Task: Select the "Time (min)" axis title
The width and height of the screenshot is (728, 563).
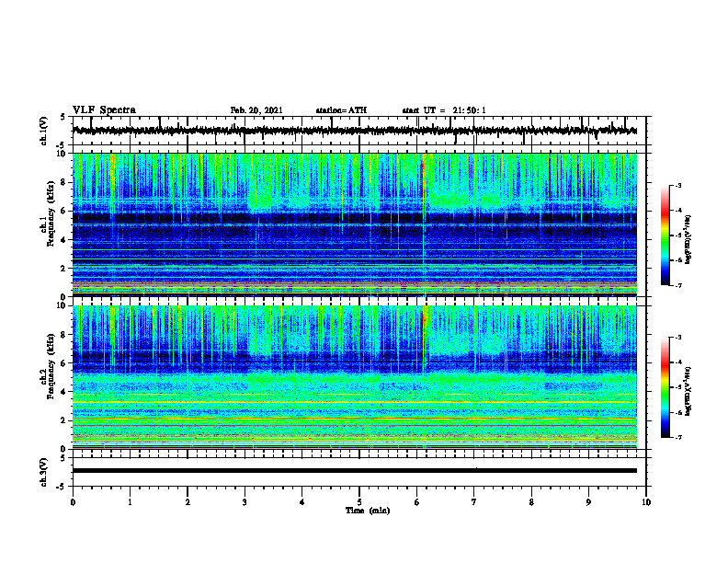Action: (x=368, y=511)
